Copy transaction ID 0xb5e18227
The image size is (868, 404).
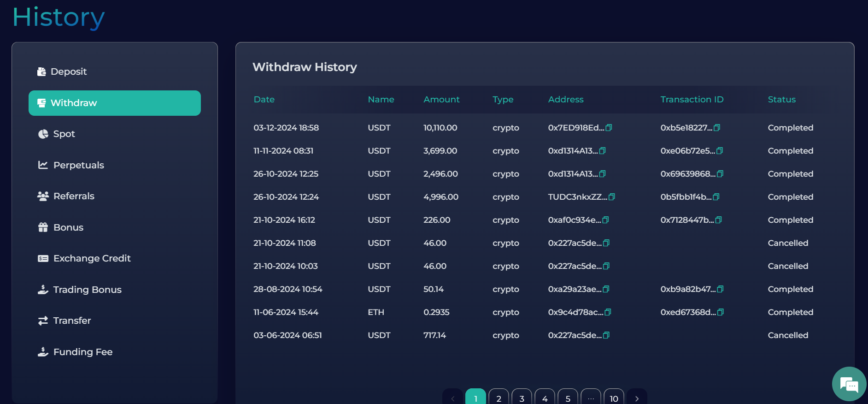click(x=717, y=128)
